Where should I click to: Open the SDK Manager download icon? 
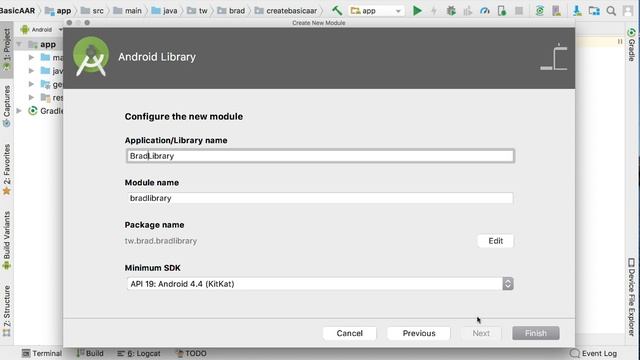click(577, 11)
